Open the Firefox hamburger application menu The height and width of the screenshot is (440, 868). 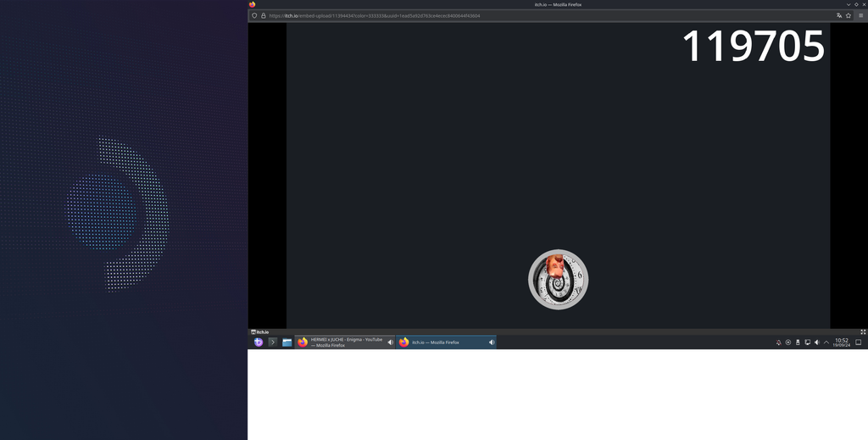pos(860,15)
